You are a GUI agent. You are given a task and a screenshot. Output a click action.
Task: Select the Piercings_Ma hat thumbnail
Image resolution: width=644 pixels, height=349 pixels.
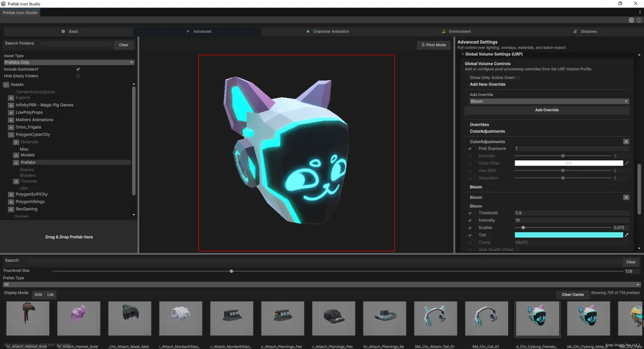384,318
